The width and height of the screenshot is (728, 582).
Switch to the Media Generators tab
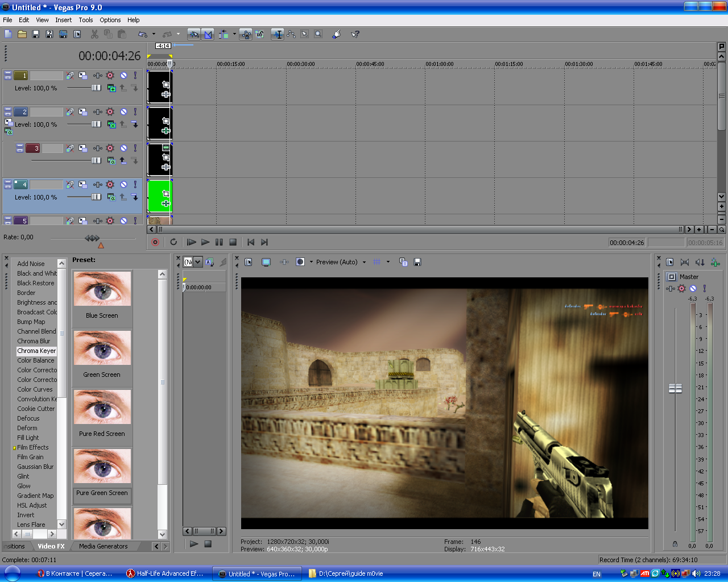click(104, 546)
